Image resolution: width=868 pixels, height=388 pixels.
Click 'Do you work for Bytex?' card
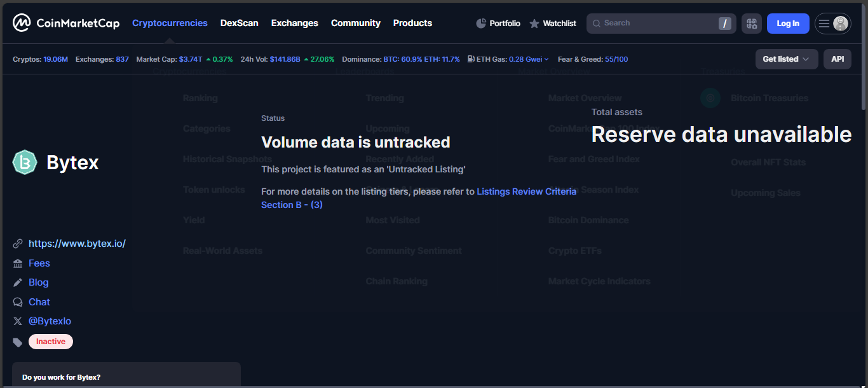[x=126, y=375]
